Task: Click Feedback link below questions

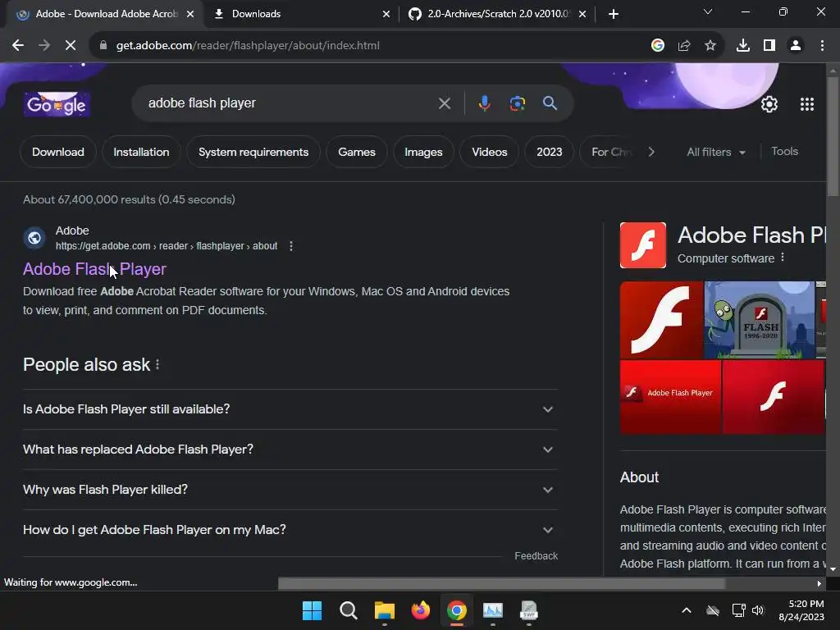Action: coord(536,556)
